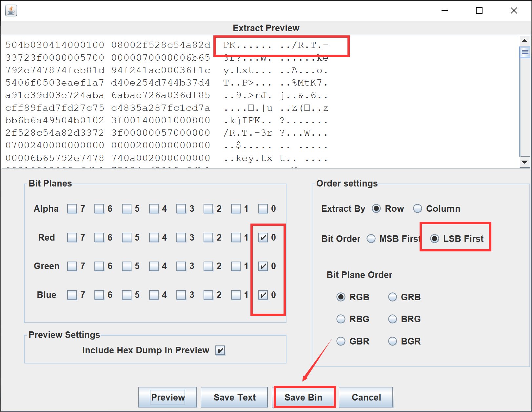
Task: Select the Green bit 1 checkbox
Action: [236, 266]
